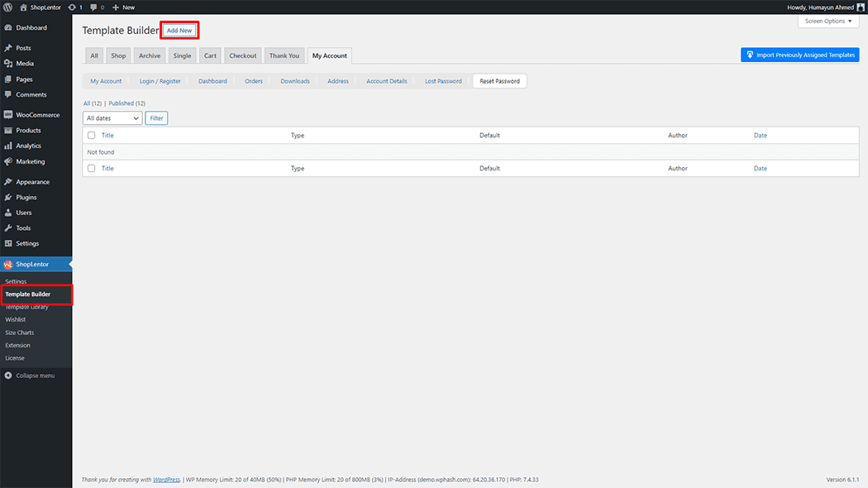Screen dimensions: 868x488
Task: Click the Published (12) filter link
Action: pos(126,103)
